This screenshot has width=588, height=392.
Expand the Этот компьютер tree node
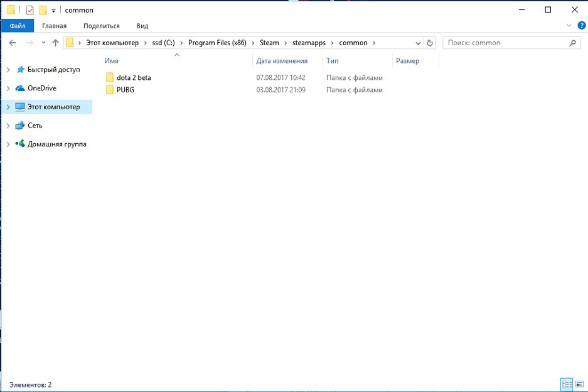[x=8, y=107]
